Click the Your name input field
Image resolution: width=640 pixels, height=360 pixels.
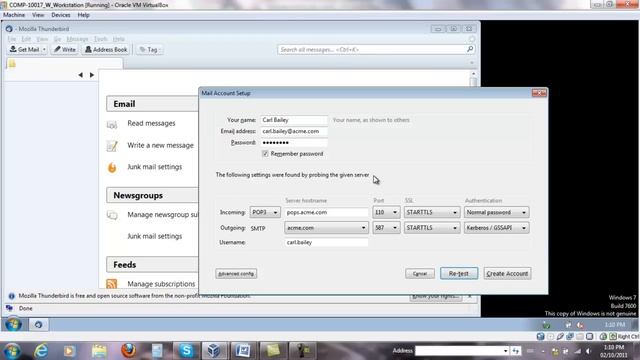[294, 120]
